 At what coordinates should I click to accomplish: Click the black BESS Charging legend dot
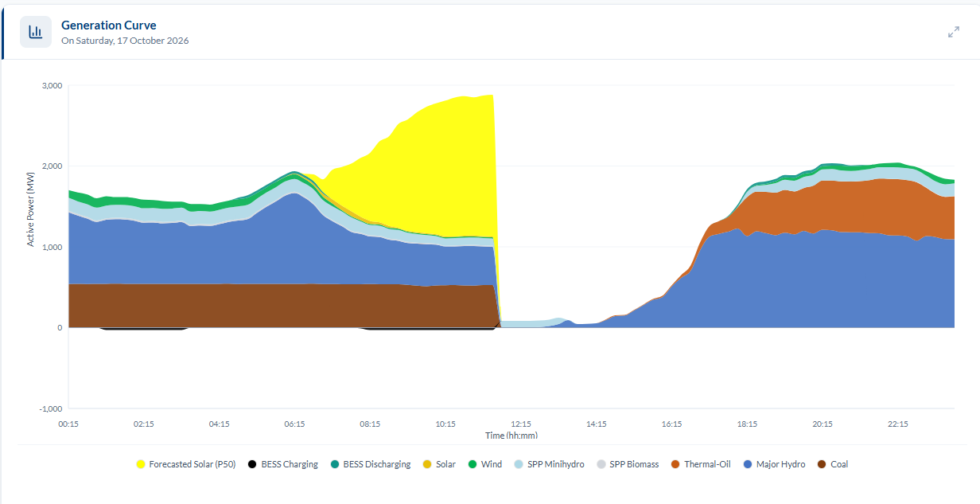tap(253, 464)
